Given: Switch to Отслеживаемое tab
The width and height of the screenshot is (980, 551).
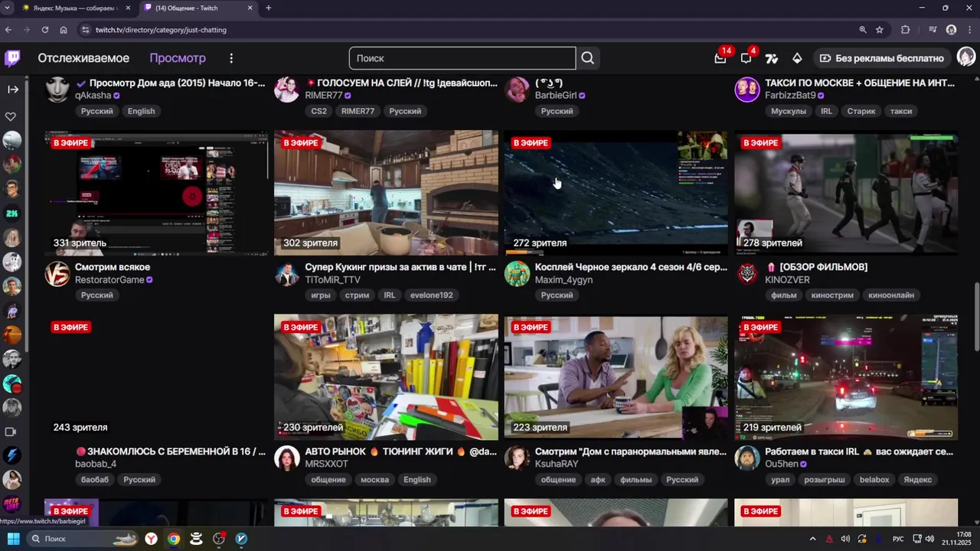Looking at the screenshot, I should click(83, 58).
